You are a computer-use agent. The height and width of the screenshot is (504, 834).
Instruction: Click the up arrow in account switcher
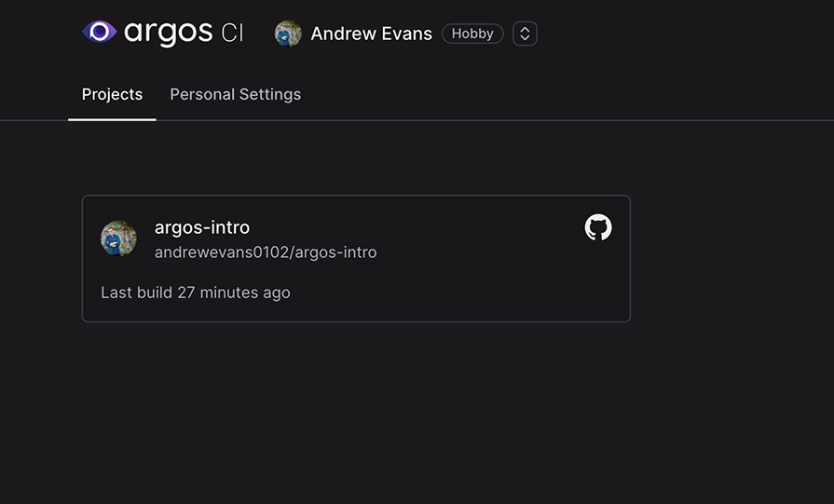click(525, 29)
